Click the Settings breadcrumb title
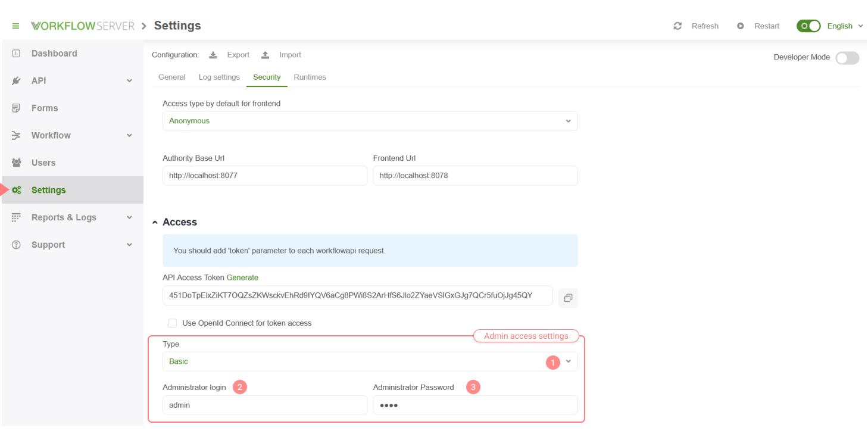 pyautogui.click(x=177, y=26)
